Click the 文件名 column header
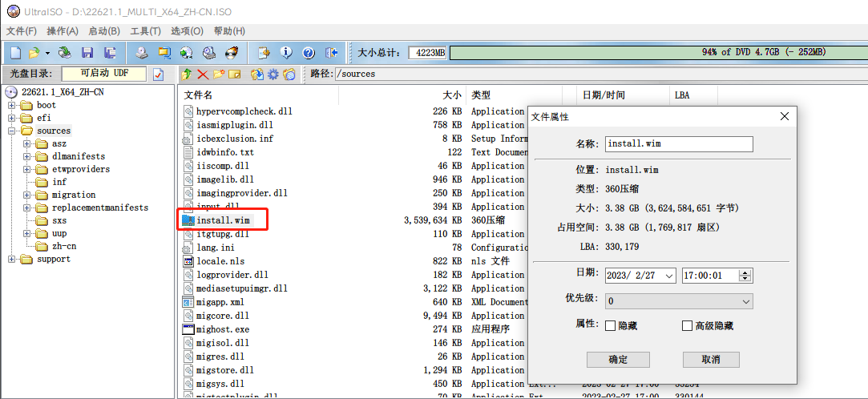The image size is (868, 399). [x=259, y=95]
